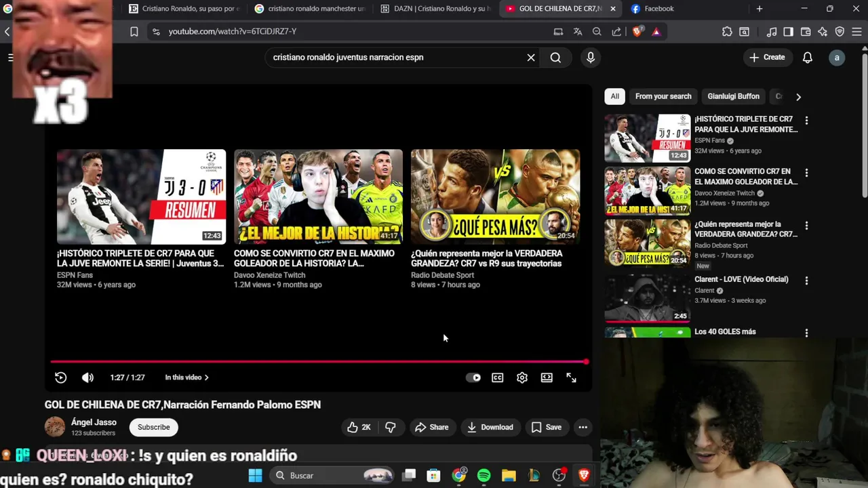
Task: Click the browser address bar URL
Action: [233, 31]
